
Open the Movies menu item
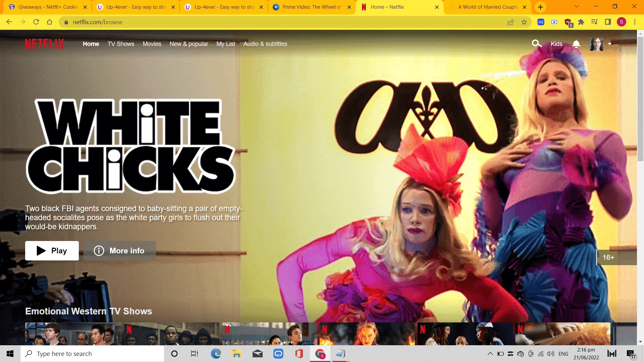tap(152, 44)
